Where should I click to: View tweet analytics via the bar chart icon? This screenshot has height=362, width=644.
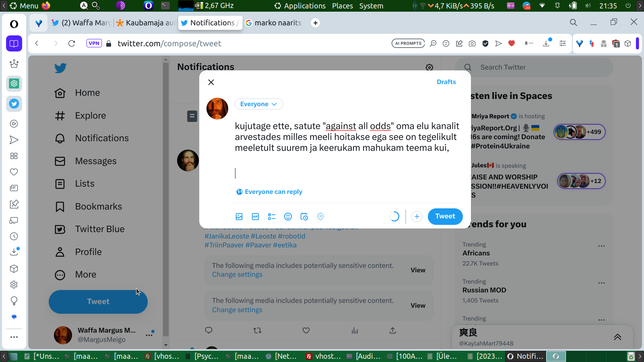[355, 330]
